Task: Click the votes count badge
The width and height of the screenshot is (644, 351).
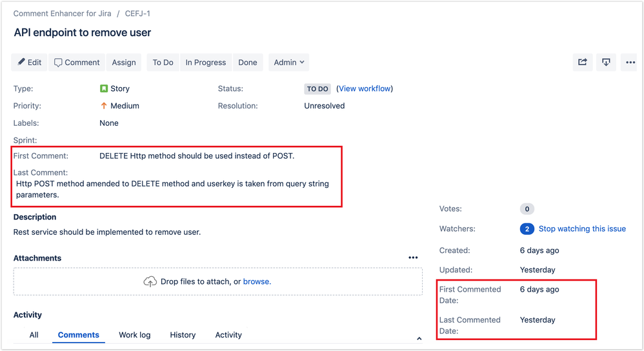Action: 527,209
